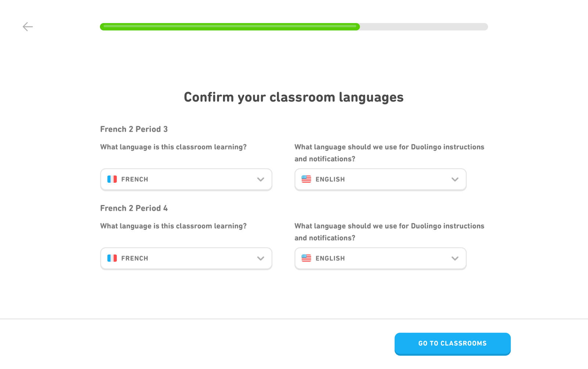
Task: Click the back arrow icon
Action: click(x=28, y=26)
